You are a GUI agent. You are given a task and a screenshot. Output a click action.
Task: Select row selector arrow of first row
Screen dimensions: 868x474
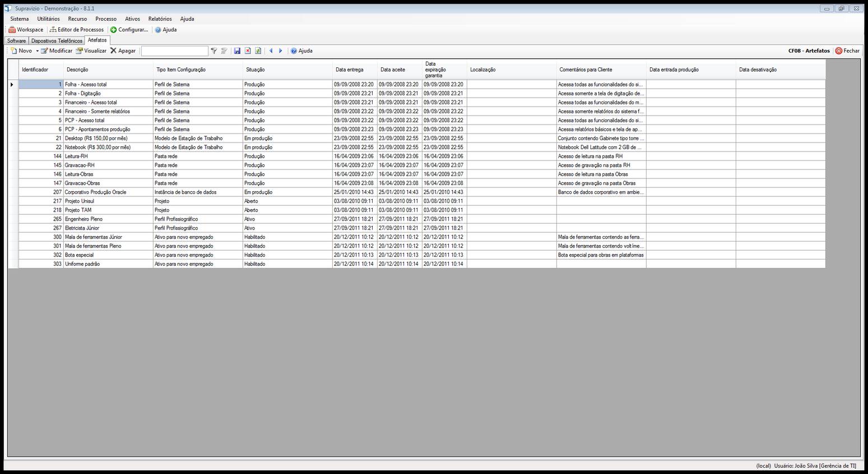click(x=13, y=85)
